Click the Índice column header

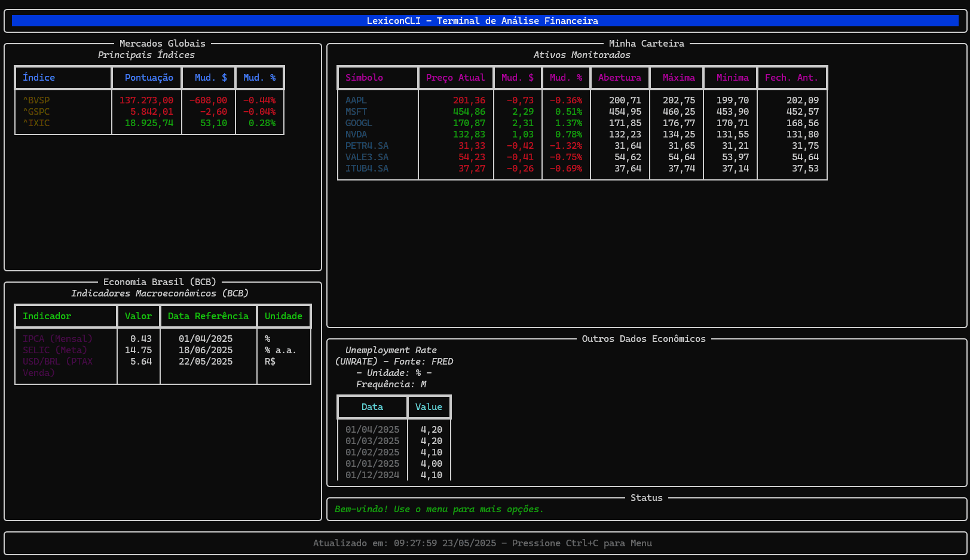[x=39, y=78]
